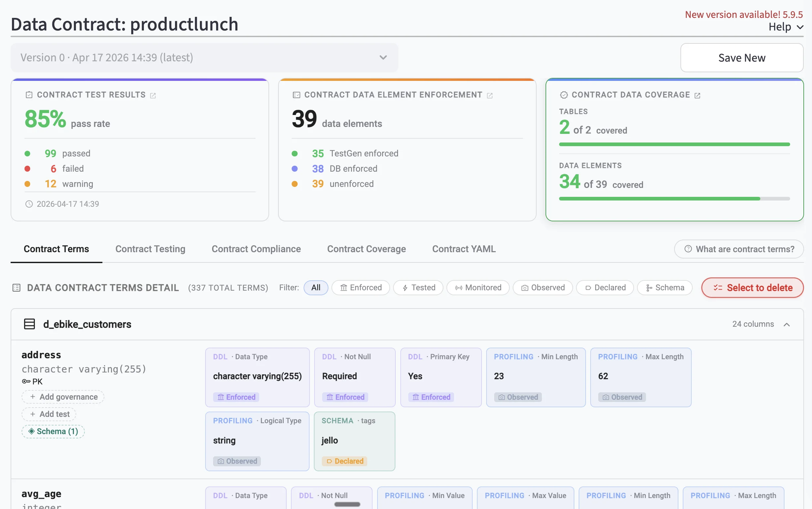Click the PK key icon under address
Image resolution: width=812 pixels, height=509 pixels.
(x=26, y=381)
